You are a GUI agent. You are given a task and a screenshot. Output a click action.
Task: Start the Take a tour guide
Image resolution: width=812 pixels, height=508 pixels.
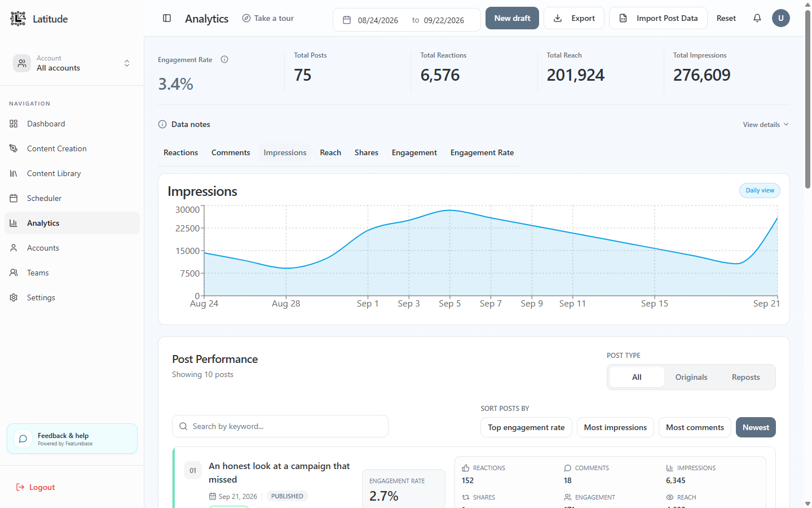tap(268, 18)
